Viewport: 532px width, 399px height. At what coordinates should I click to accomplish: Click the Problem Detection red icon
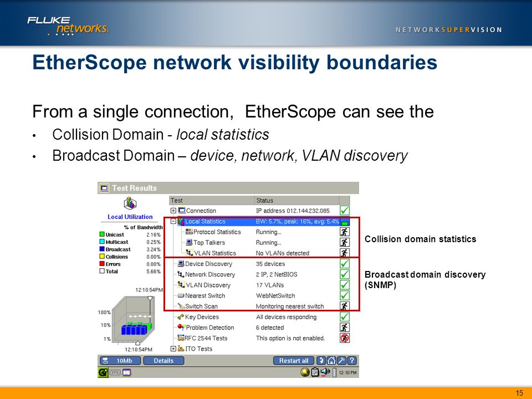tap(181, 327)
